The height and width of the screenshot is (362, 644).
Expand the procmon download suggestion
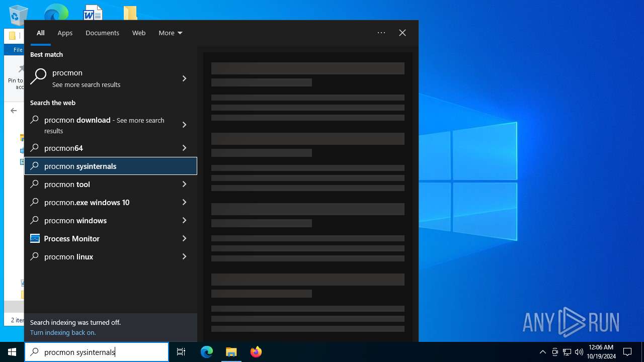[x=184, y=125]
